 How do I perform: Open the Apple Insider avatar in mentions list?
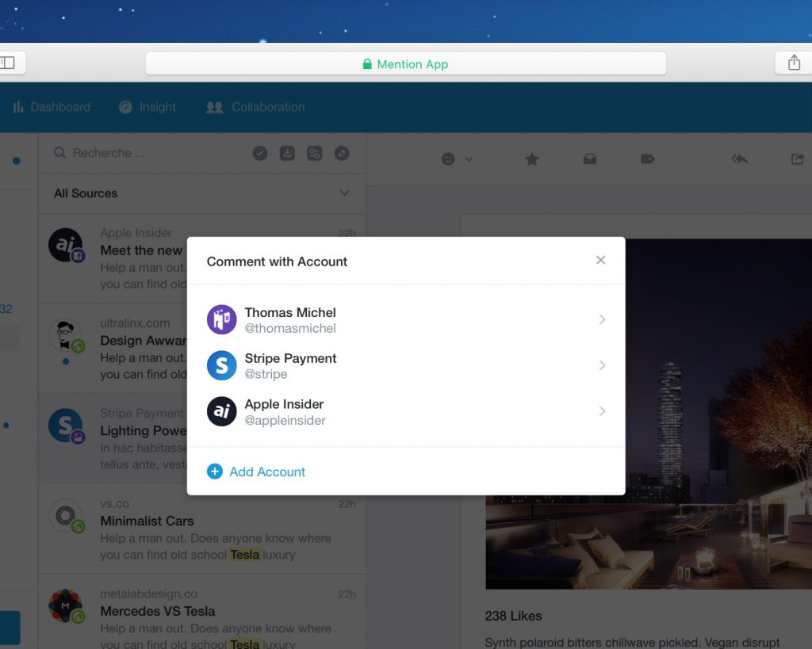click(66, 245)
